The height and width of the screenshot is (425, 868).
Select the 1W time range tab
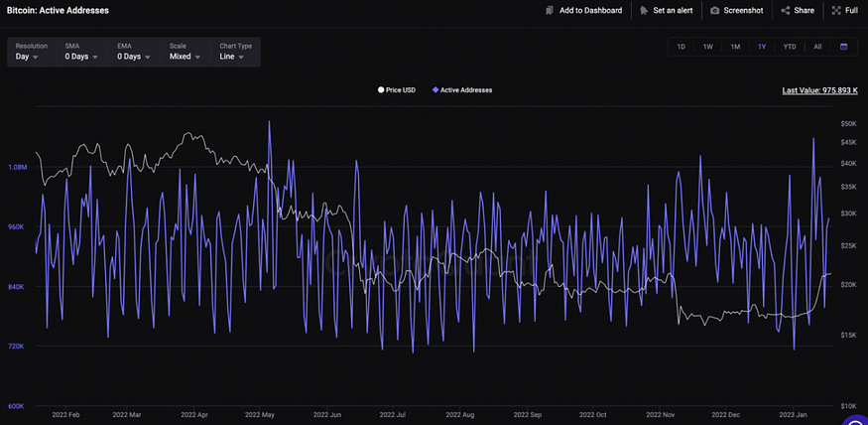pyautogui.click(x=708, y=47)
